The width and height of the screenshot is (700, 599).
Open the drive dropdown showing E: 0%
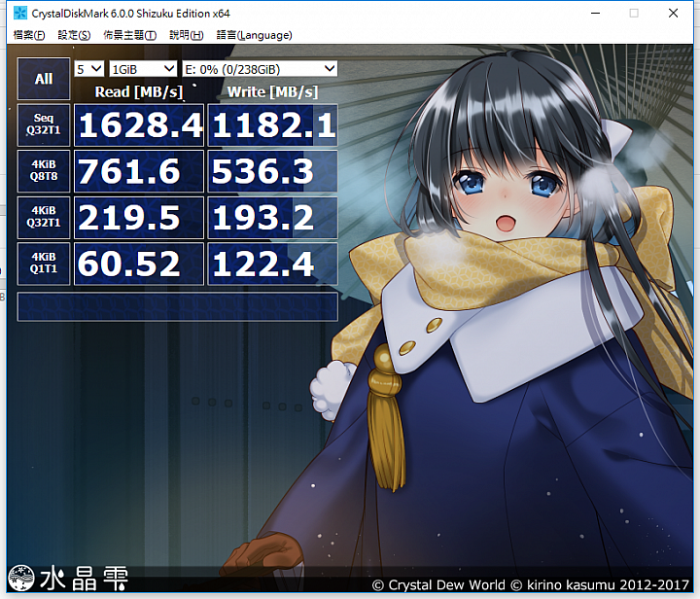tap(260, 69)
